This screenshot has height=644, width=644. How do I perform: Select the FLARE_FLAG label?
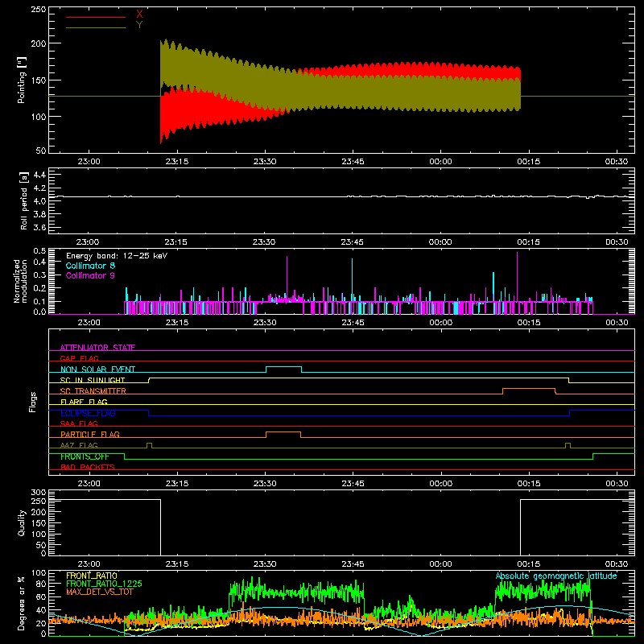click(84, 402)
